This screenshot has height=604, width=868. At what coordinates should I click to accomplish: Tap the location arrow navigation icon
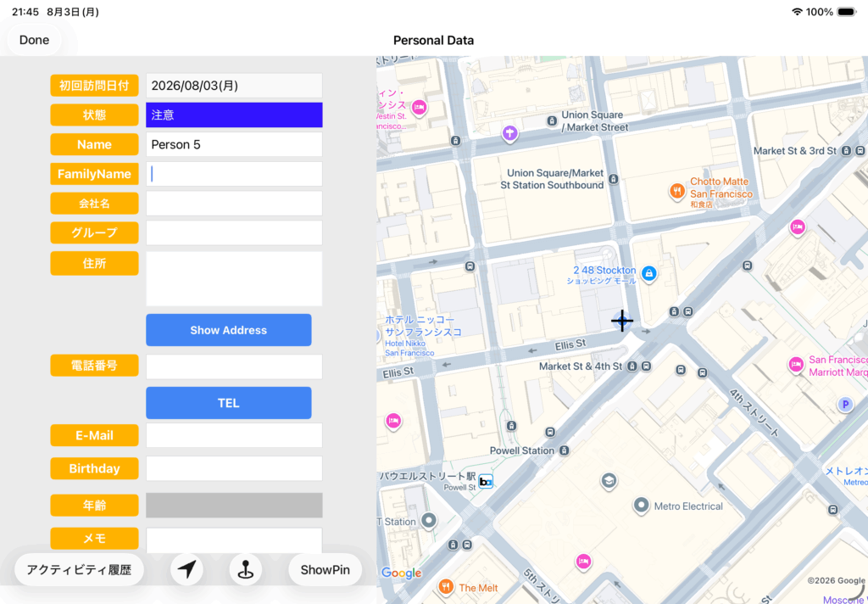187,570
